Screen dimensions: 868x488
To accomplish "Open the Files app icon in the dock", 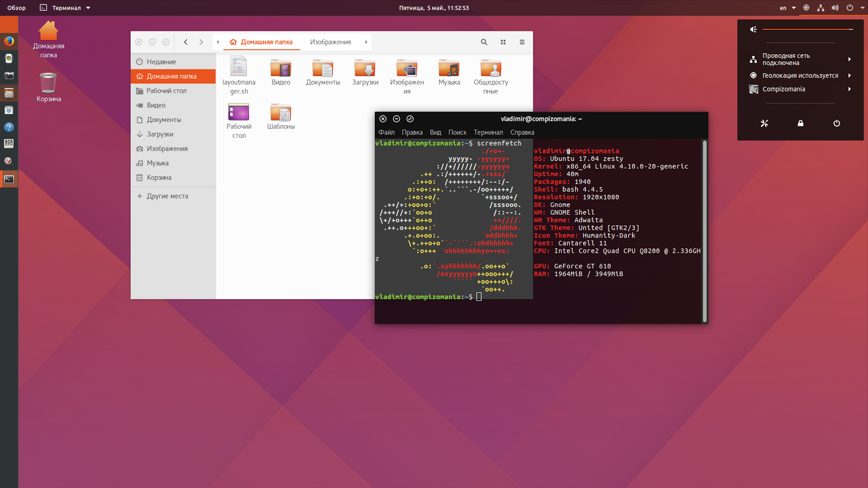I will 9,93.
